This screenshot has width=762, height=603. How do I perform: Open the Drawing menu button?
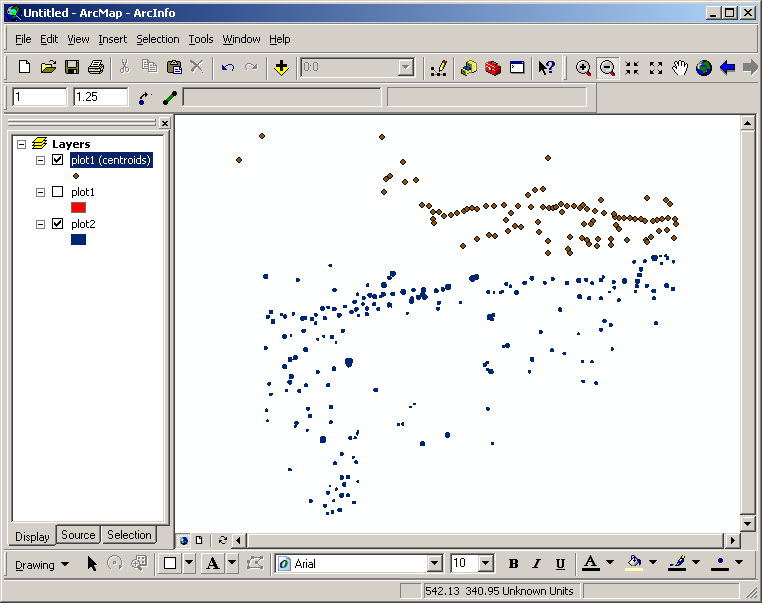[42, 564]
